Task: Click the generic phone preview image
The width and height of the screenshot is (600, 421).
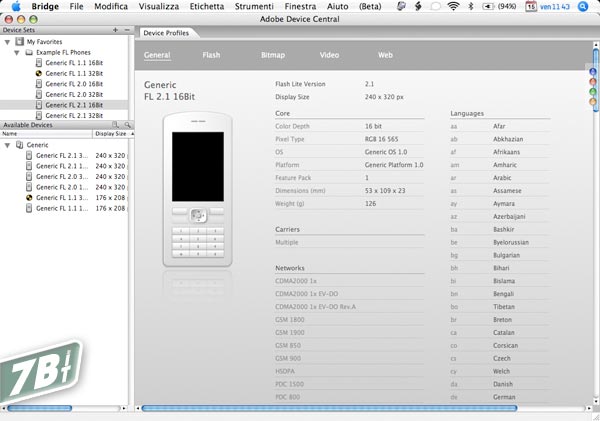Action: tap(197, 189)
